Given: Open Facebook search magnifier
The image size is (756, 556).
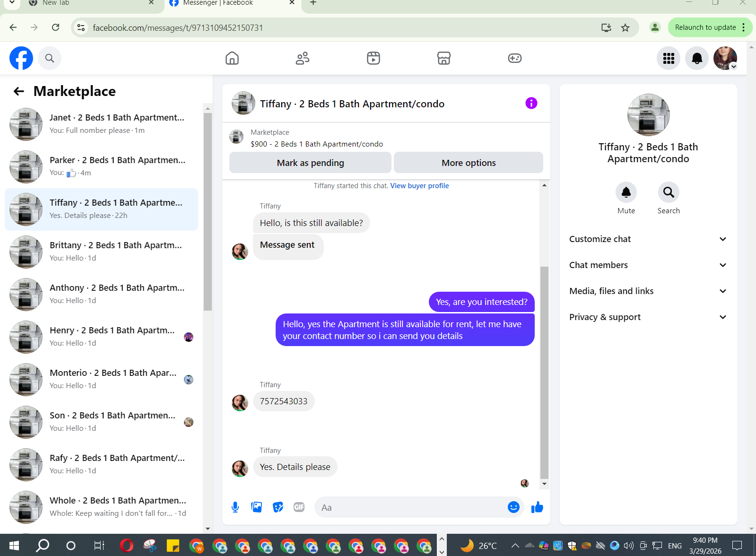Looking at the screenshot, I should click(50, 58).
